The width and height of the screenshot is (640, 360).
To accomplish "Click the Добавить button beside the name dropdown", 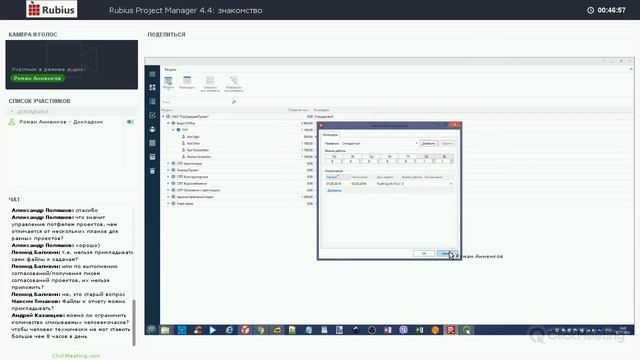I will click(x=429, y=143).
